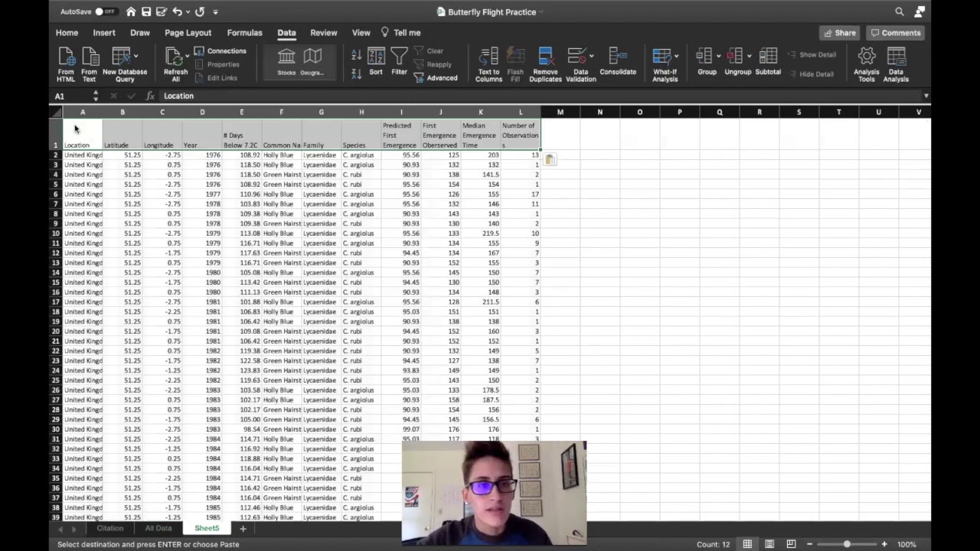This screenshot has height=551, width=980.
Task: Open Customize Quick Access Toolbar dropdown
Action: point(215,12)
